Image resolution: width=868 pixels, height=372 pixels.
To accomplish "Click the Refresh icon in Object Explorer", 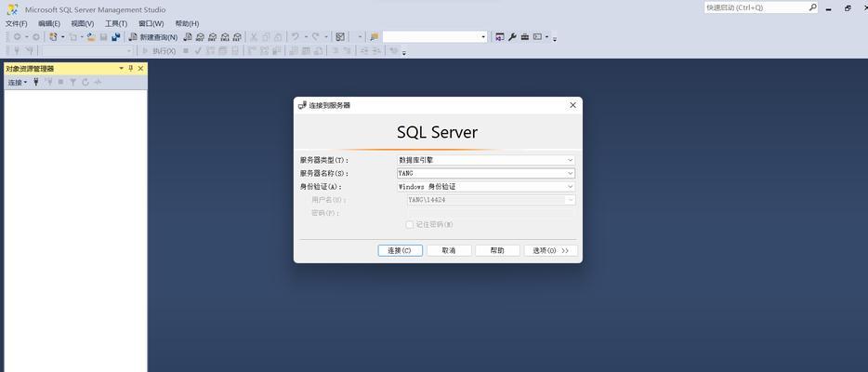I will click(85, 82).
